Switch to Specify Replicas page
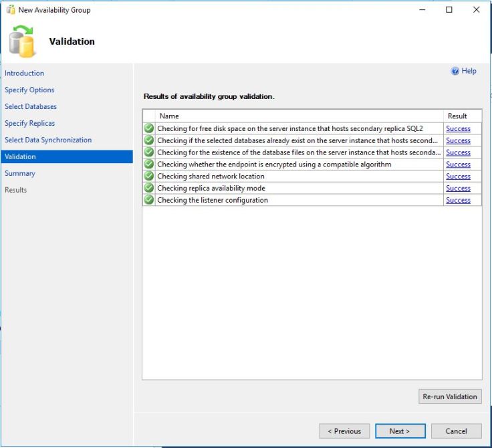 click(x=30, y=124)
